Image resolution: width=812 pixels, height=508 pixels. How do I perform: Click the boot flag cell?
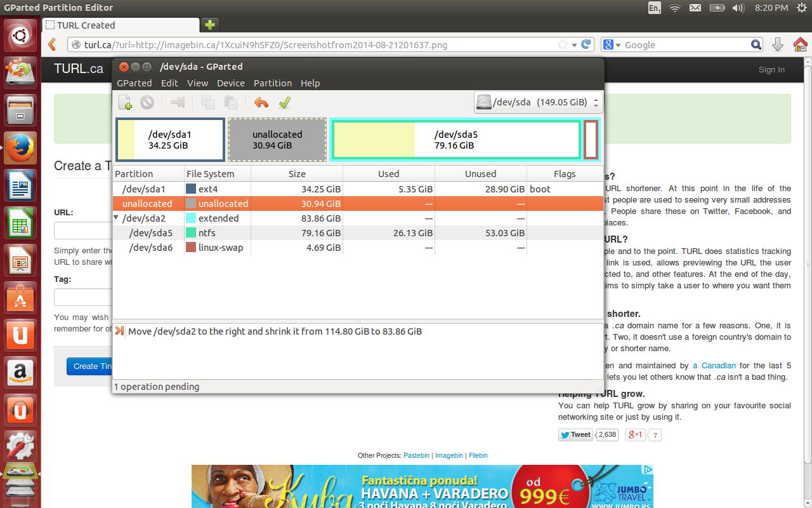(x=565, y=189)
